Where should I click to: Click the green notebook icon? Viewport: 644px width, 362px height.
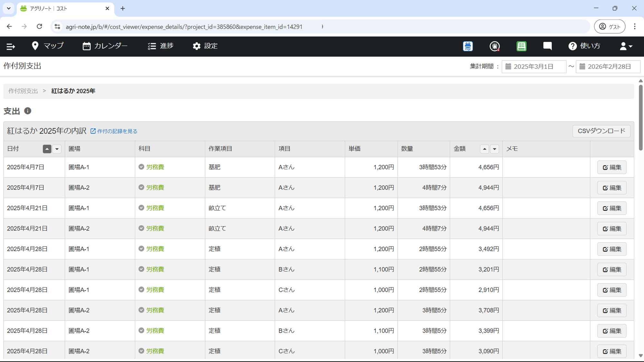coord(521,46)
